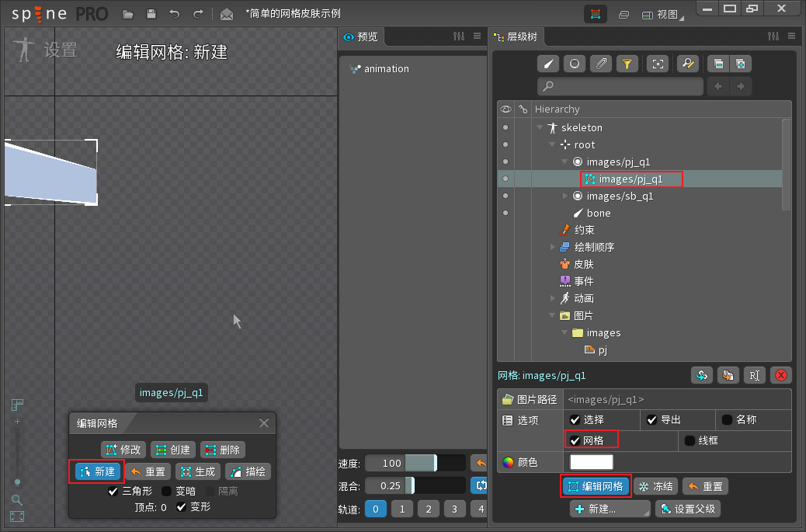Click the green and blue arrows icon
806x532 pixels.
(702, 375)
